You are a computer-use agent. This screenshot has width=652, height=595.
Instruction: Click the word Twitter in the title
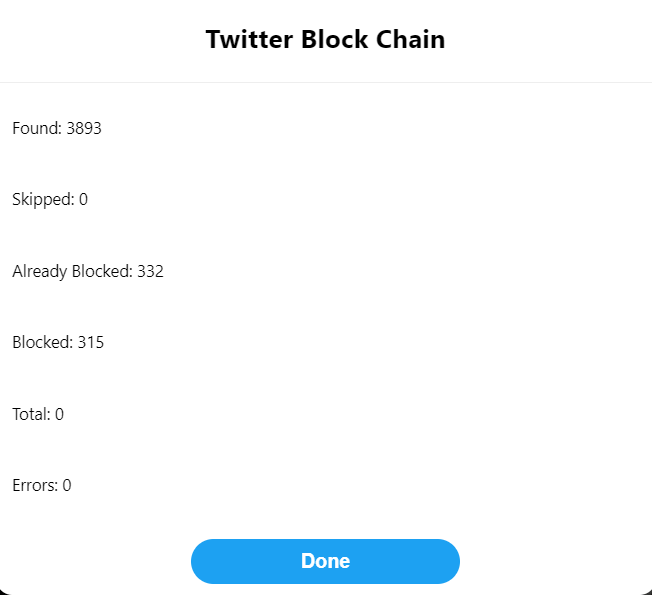(x=249, y=40)
